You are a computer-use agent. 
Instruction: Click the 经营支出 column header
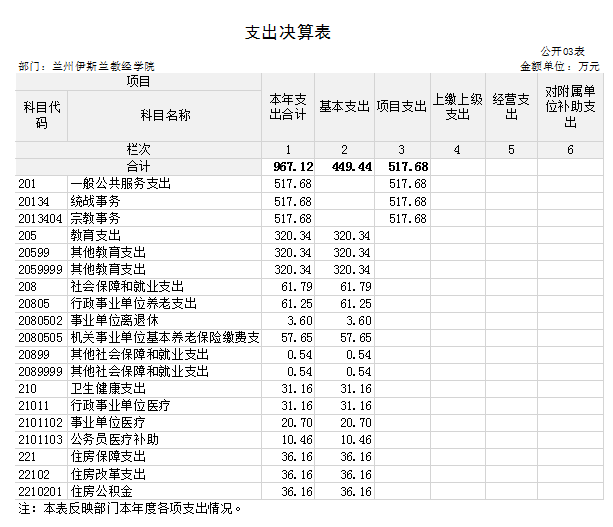[511, 107]
